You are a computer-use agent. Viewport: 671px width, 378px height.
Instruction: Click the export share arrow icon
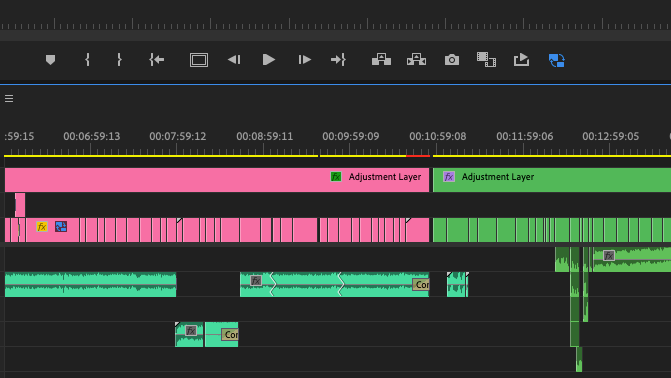pos(521,60)
